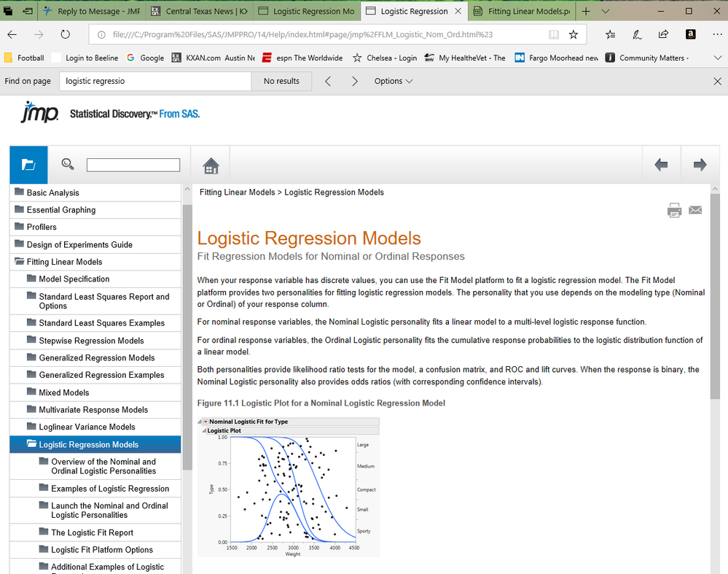
Task: Add page to favorites star
Action: coord(574,34)
